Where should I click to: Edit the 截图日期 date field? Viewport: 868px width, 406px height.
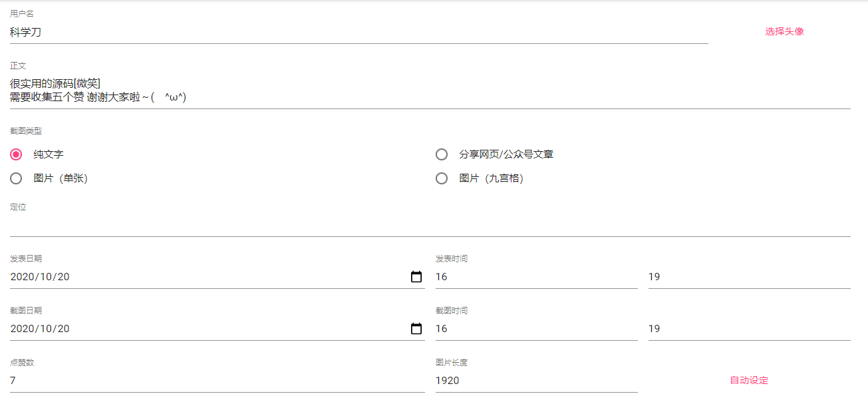[200, 329]
